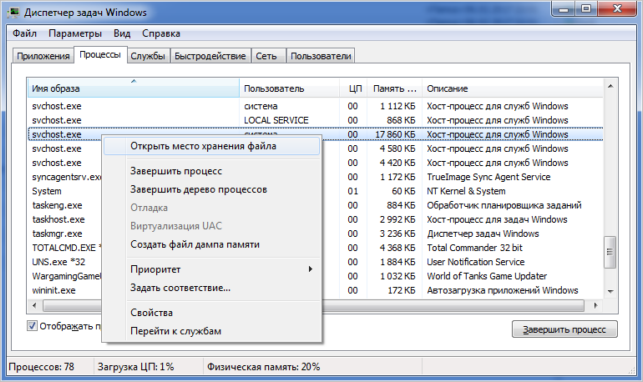This screenshot has width=643, height=382.
Task: Click World of Tanks Game Updater description
Action: click(x=487, y=276)
